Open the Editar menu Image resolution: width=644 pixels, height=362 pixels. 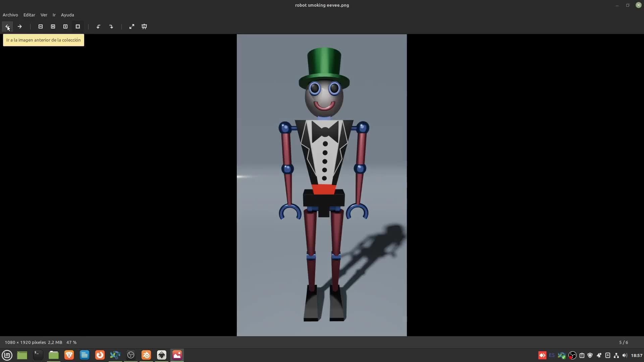pos(29,15)
